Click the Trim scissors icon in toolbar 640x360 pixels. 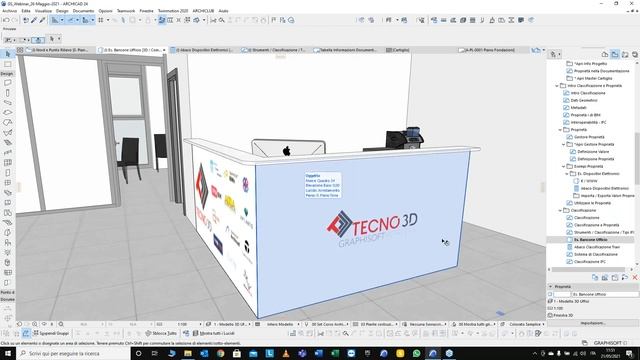pyautogui.click(x=213, y=20)
